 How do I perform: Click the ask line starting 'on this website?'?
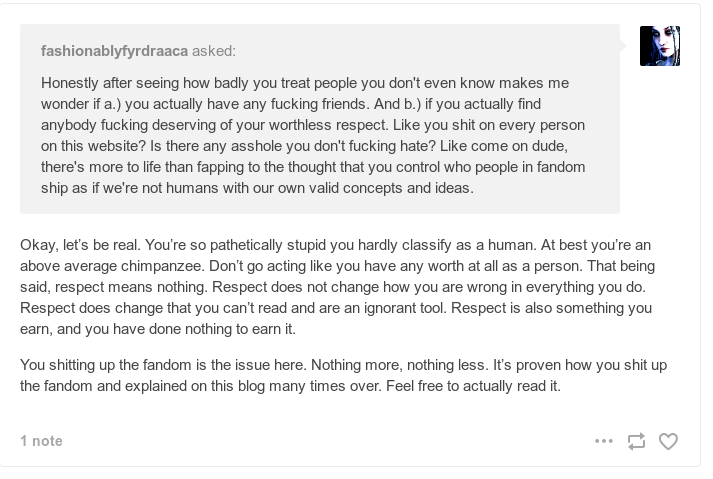click(x=304, y=146)
